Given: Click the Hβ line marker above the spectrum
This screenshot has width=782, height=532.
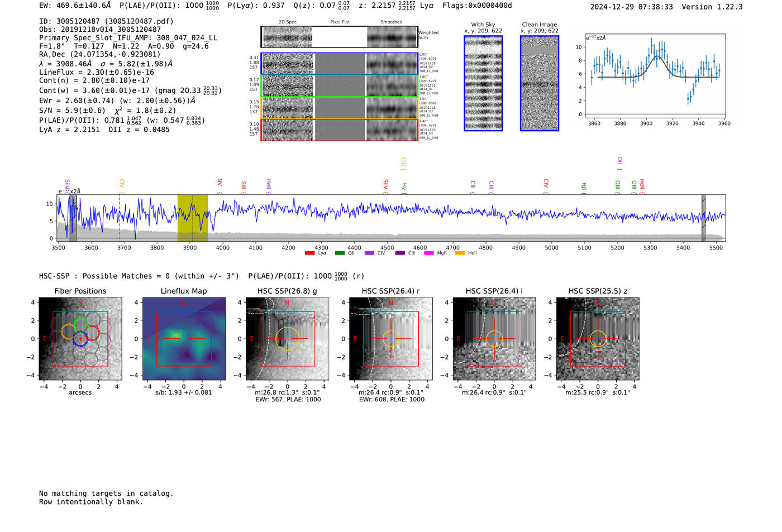Looking at the screenshot, I should point(584,188).
